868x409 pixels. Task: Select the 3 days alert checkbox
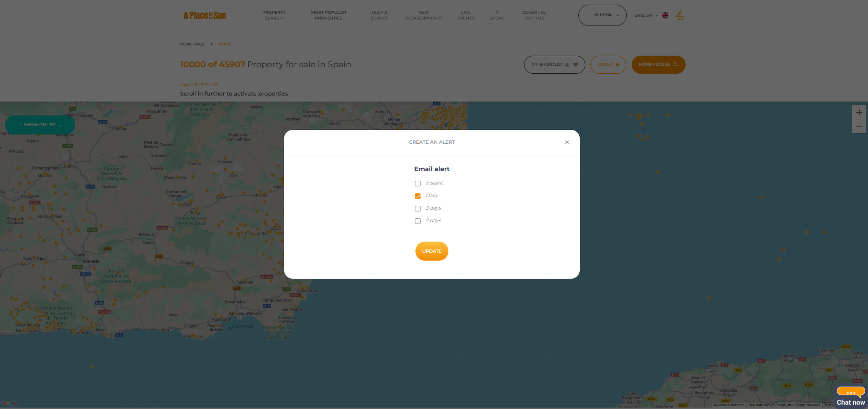[x=418, y=209]
